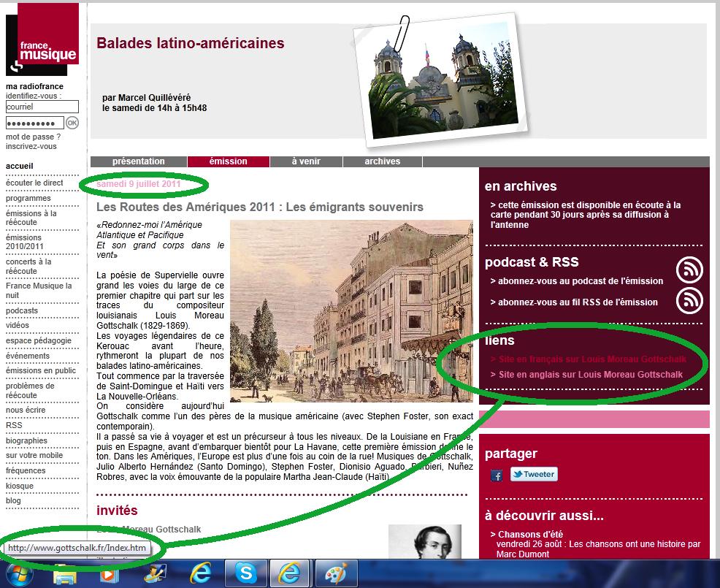Viewport: 720px width, 588px height.
Task: Click the Gottschalk portrait thumbnail
Action: click(x=425, y=542)
